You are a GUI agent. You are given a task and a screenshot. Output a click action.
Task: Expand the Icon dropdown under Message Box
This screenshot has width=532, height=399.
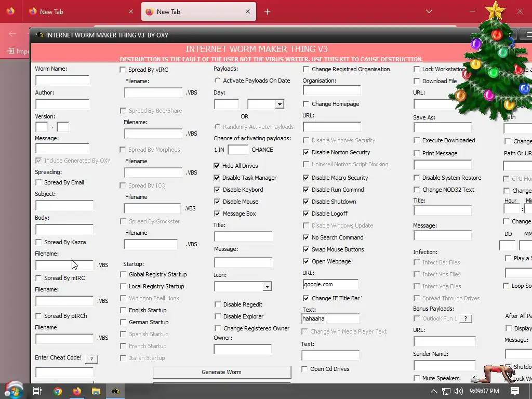(x=267, y=287)
